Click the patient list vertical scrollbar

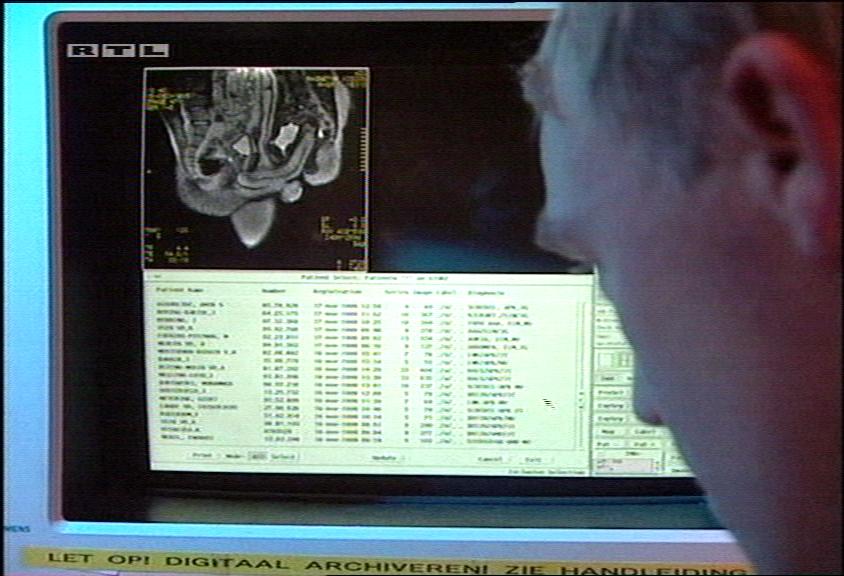[581, 370]
